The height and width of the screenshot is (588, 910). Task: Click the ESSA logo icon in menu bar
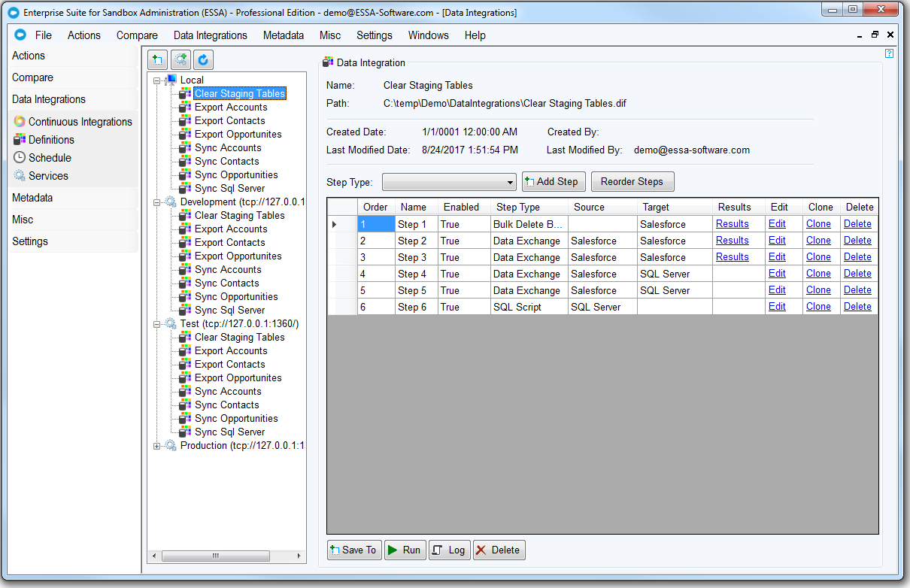click(20, 35)
